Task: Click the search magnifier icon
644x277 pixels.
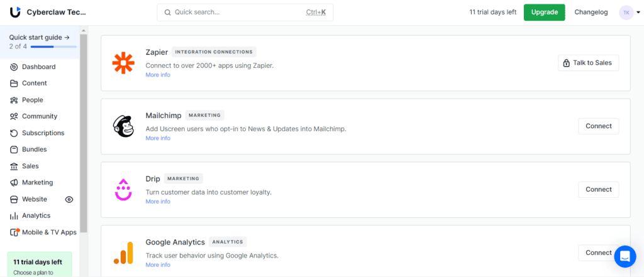Action: pos(167,13)
